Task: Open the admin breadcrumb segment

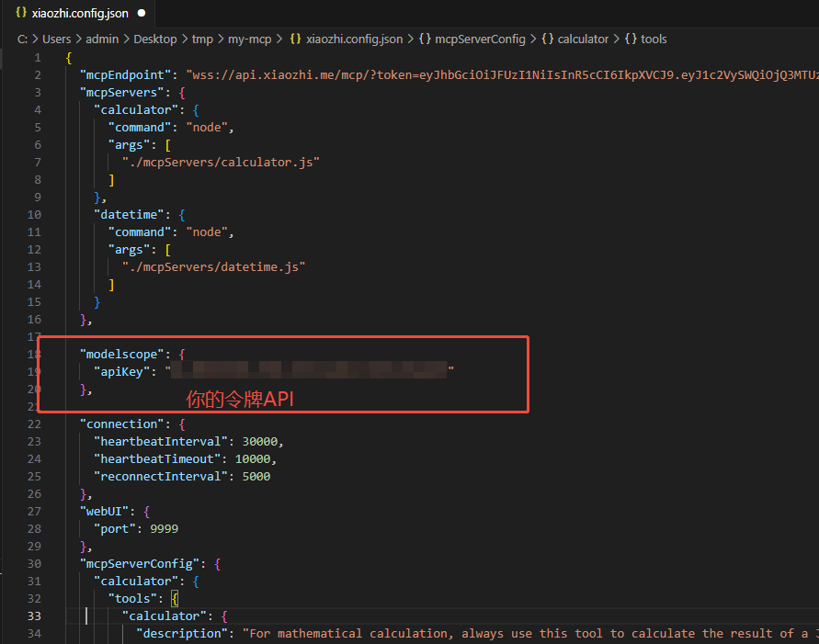Action: coord(102,40)
